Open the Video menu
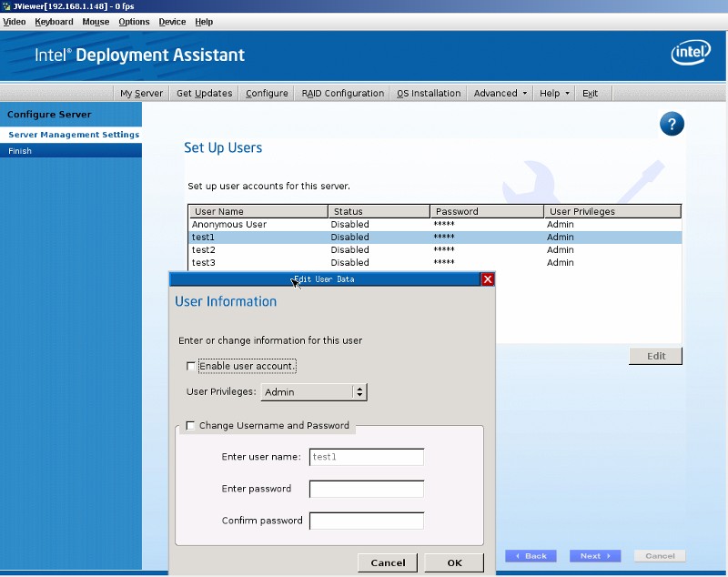Image resolution: width=728 pixels, height=577 pixels. [x=15, y=22]
